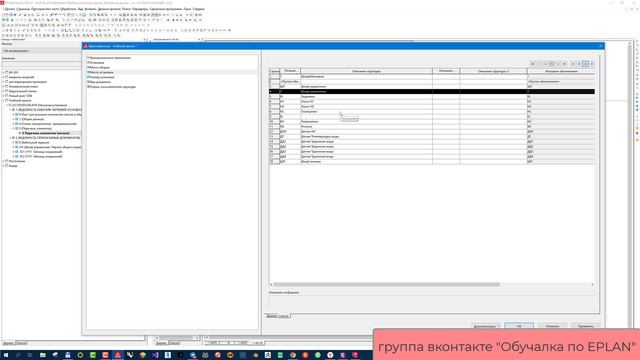Select the Освещение cell in the table
Viewport: 640px width, 360px height.
click(x=366, y=111)
